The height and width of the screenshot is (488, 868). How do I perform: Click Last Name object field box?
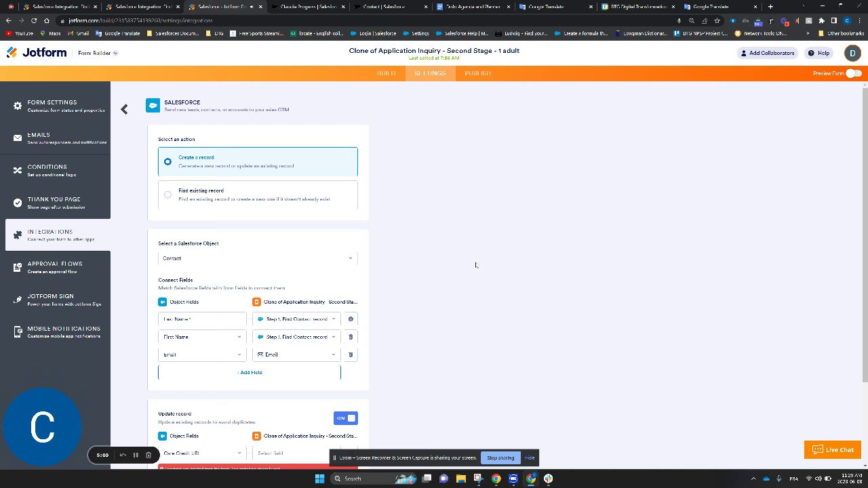pos(202,319)
